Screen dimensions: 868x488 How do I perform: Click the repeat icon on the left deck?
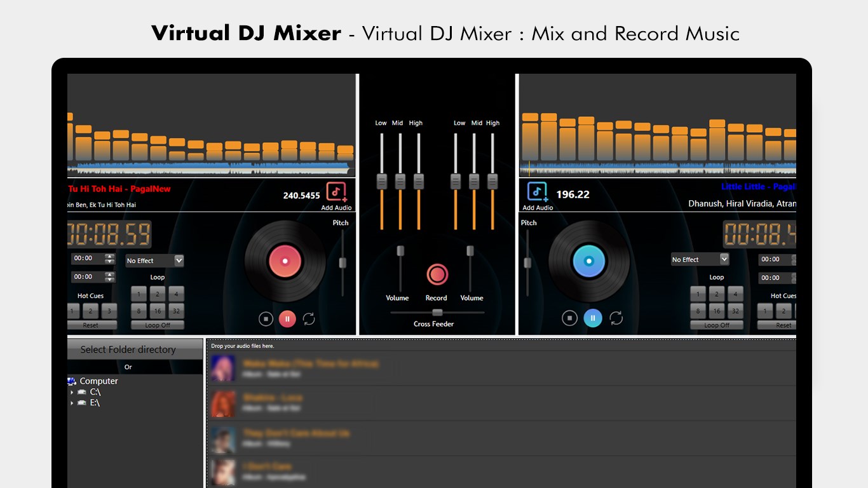coord(309,318)
